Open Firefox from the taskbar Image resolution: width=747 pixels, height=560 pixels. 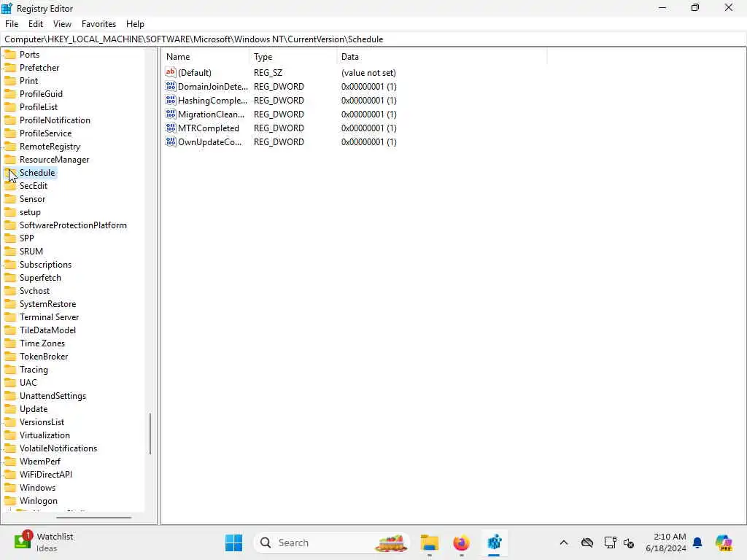(461, 542)
